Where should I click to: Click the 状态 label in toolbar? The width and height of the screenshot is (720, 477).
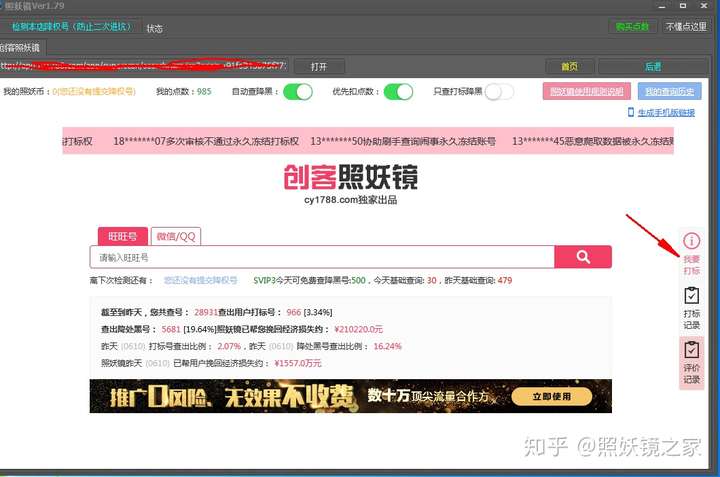[154, 28]
